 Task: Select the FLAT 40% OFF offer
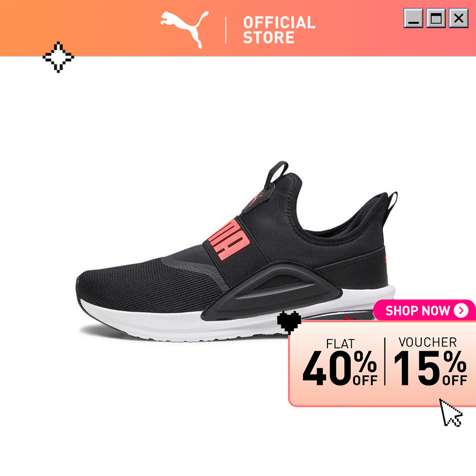pos(340,363)
